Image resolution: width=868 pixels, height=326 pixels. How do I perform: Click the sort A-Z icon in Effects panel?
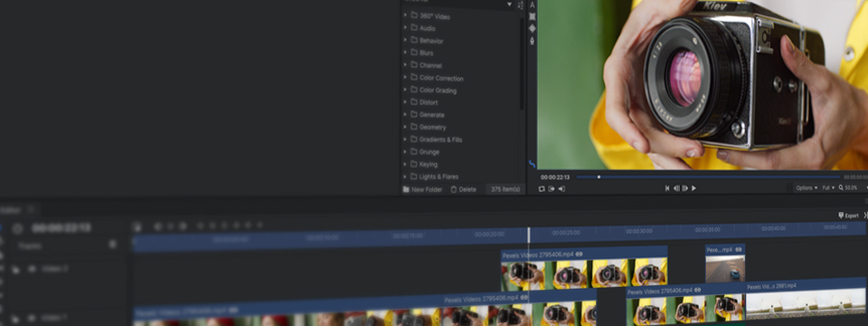point(521,5)
